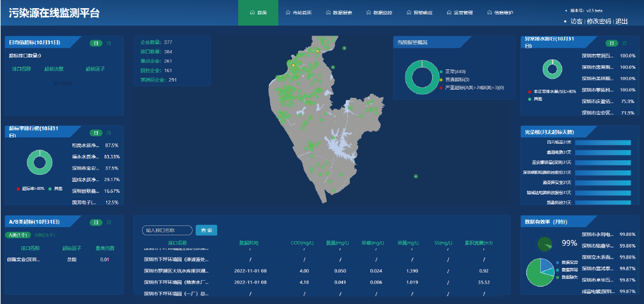Viewport: 644px width, 304px height.
Task: Click the icon beside 预警响应
Action: (x=409, y=12)
